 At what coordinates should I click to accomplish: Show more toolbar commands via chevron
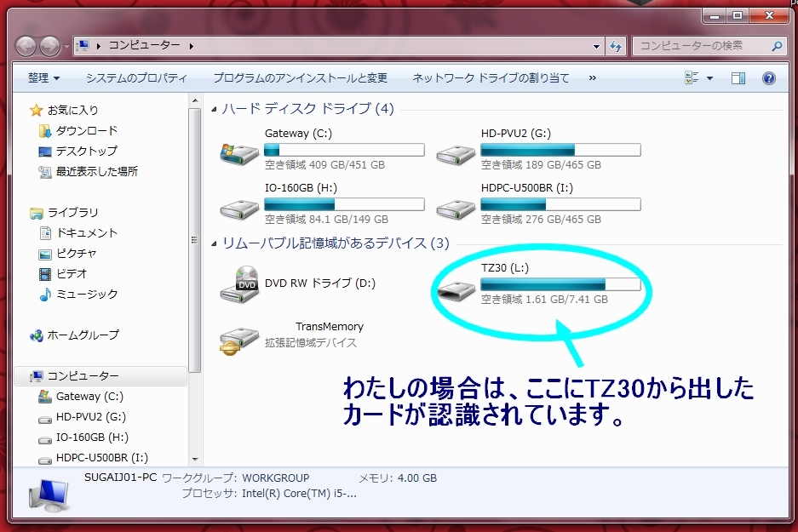[x=593, y=77]
